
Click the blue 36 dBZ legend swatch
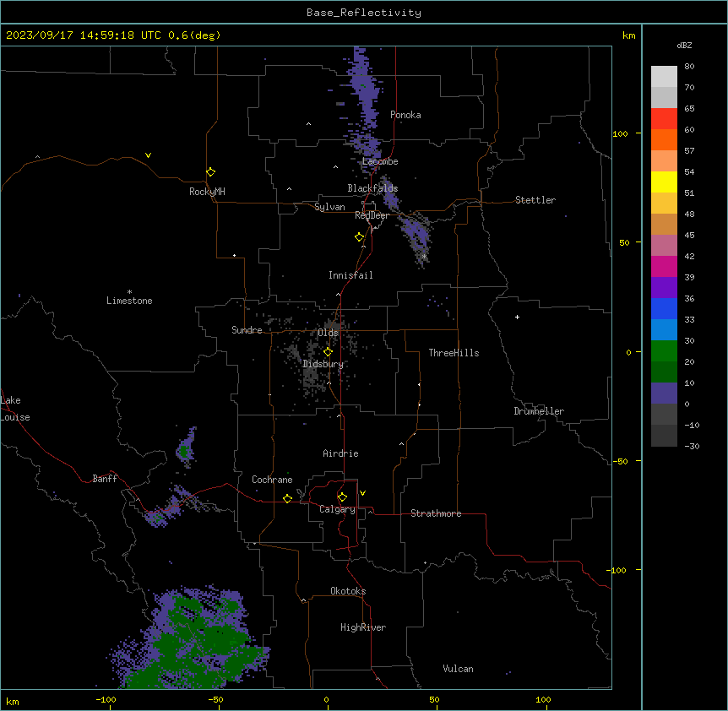pos(664,308)
